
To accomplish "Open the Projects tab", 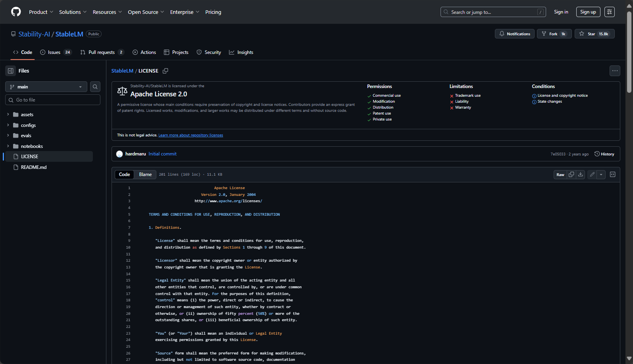I will 176,52.
